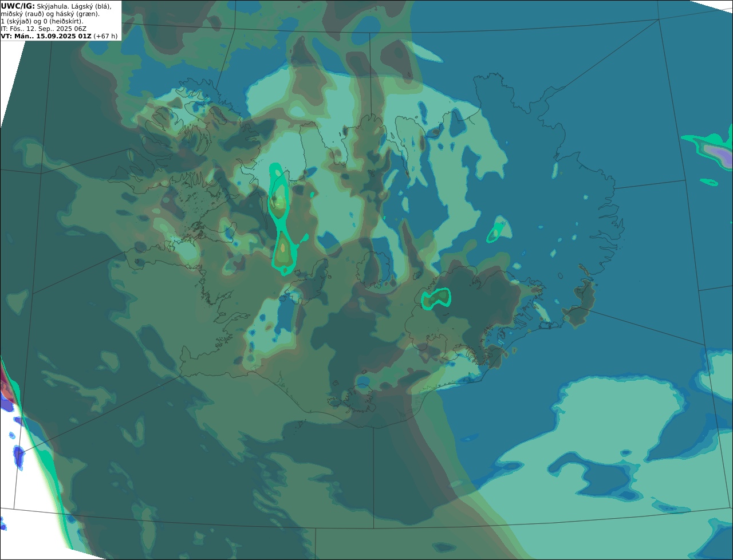Click the 'VT: Mán.. 15.09.2025 01Z' valid-time line
This screenshot has height=560, width=733.
click(59, 36)
